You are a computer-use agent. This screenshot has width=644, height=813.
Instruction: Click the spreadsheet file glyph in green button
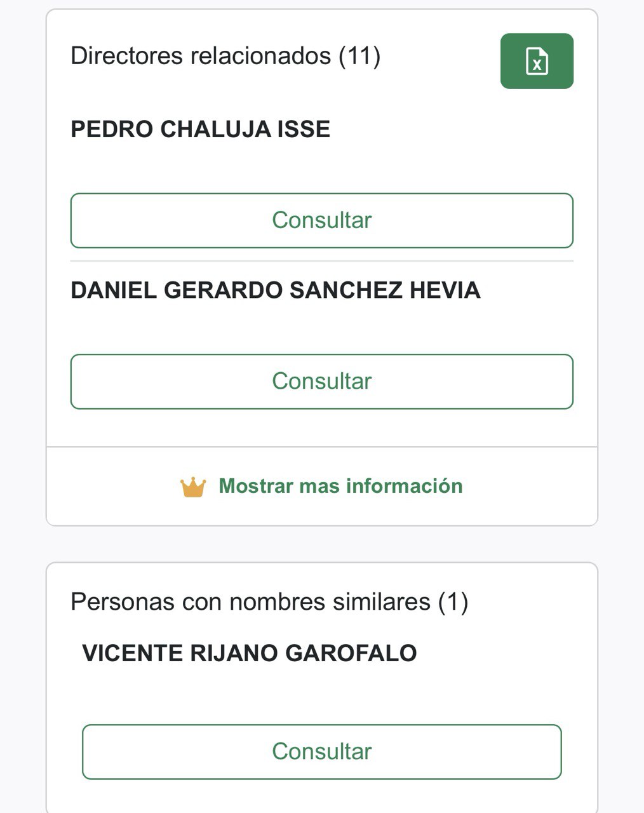[x=537, y=61]
